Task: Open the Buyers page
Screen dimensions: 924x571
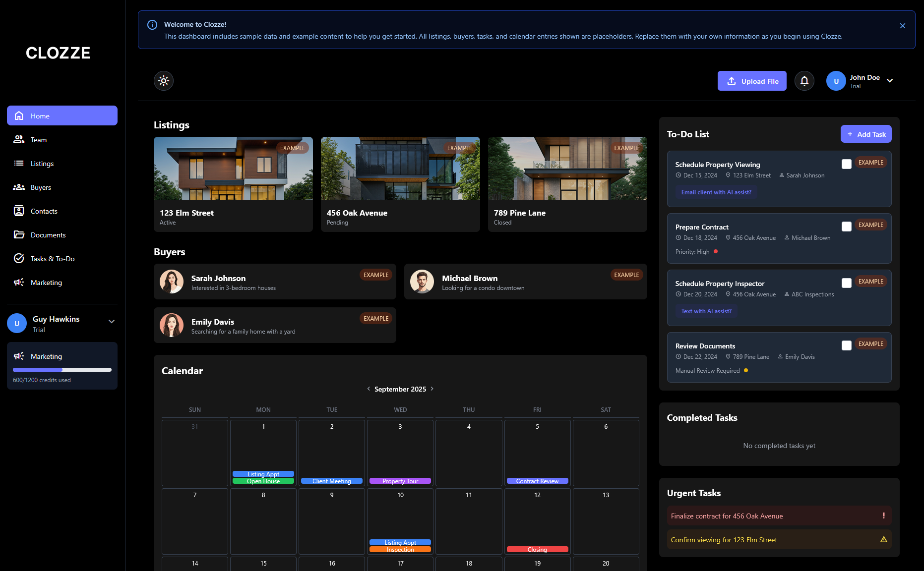Action: [x=62, y=187]
